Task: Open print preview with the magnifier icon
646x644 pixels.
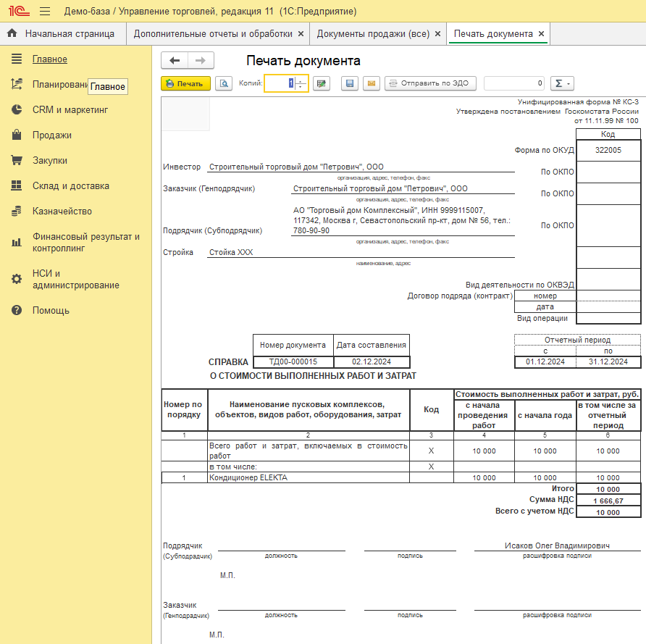Action: click(x=224, y=83)
